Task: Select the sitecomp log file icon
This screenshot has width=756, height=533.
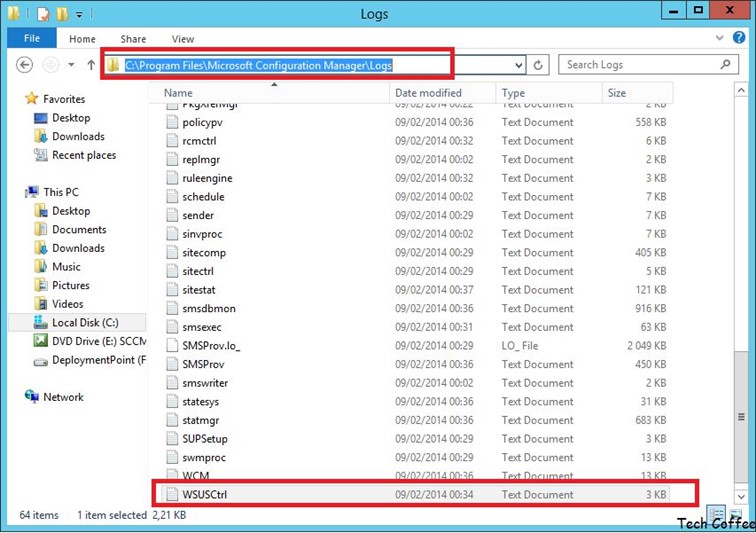Action: 172,252
